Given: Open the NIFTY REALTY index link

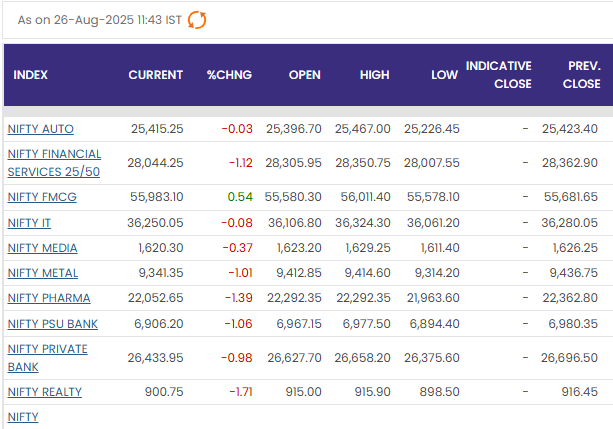Looking at the screenshot, I should point(45,392).
